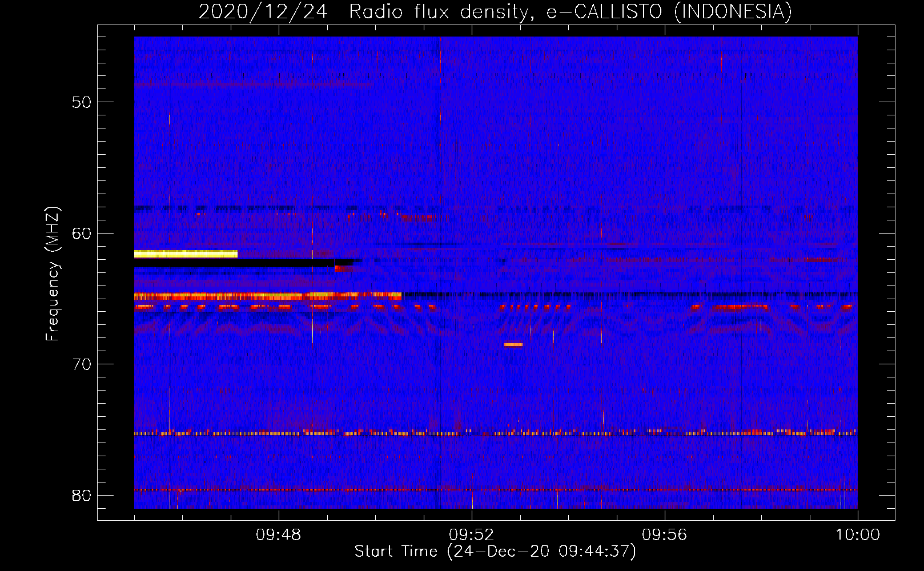The width and height of the screenshot is (924, 571).
Task: Click the 80 frequency tick label
Action: [82, 495]
